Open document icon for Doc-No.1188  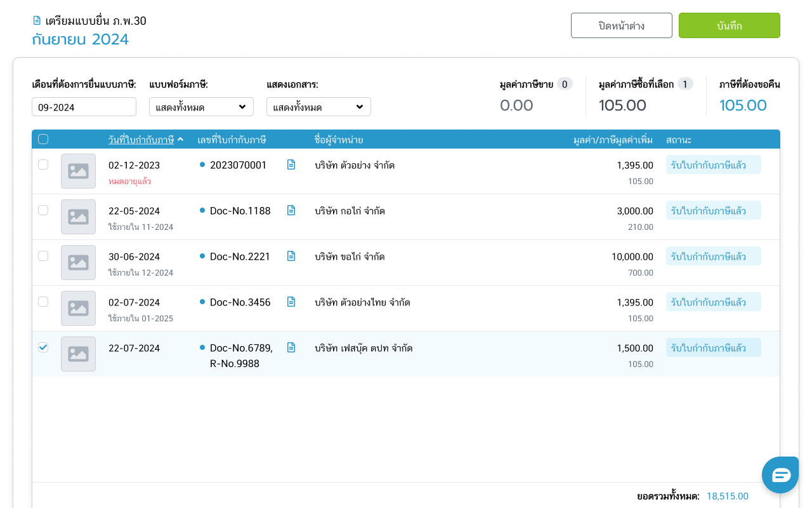291,211
